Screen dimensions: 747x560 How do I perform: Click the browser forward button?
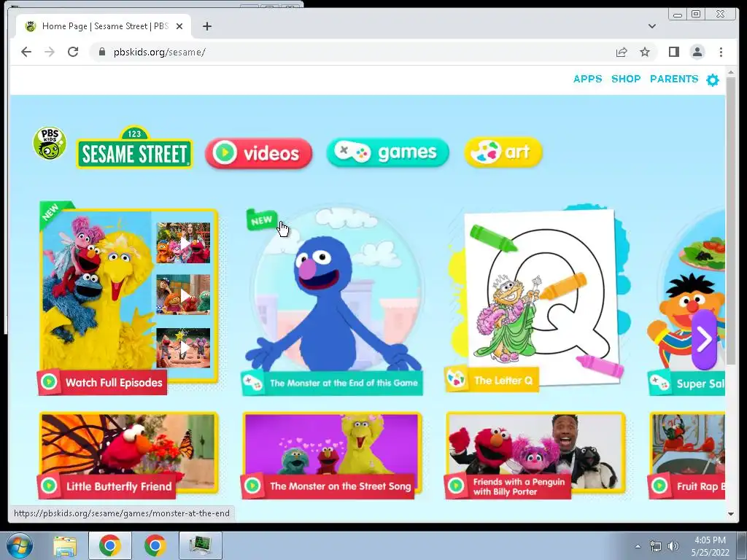click(50, 52)
